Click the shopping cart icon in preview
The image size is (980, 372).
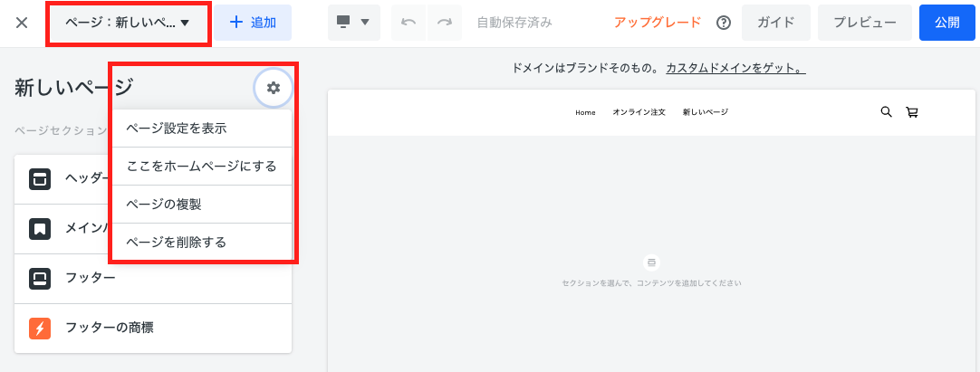pyautogui.click(x=912, y=112)
